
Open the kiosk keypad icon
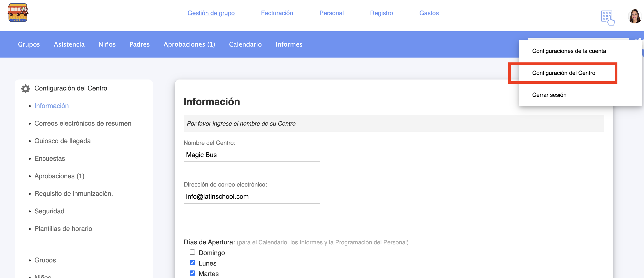click(607, 18)
